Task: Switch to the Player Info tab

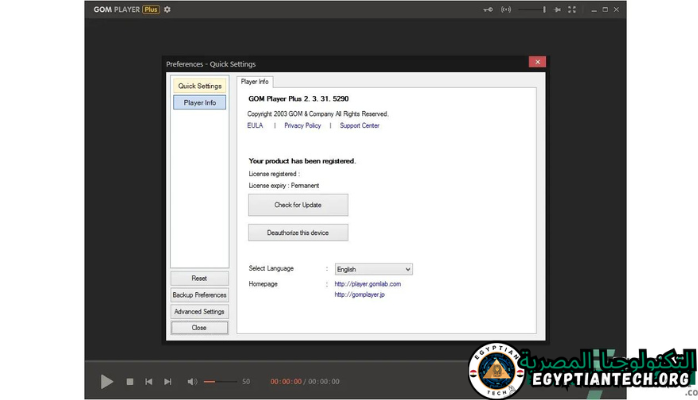Action: [254, 81]
